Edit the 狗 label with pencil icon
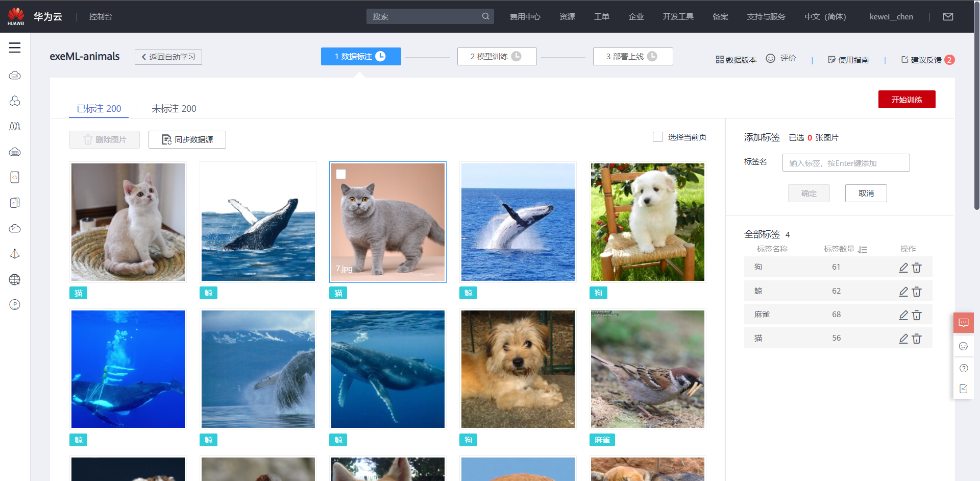The image size is (980, 481). point(903,268)
